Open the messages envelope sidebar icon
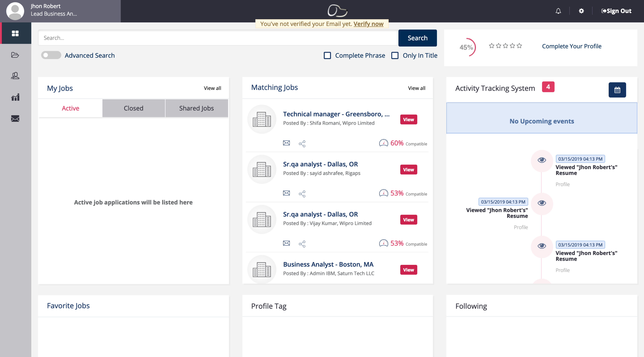The height and width of the screenshot is (357, 644). pos(15,119)
